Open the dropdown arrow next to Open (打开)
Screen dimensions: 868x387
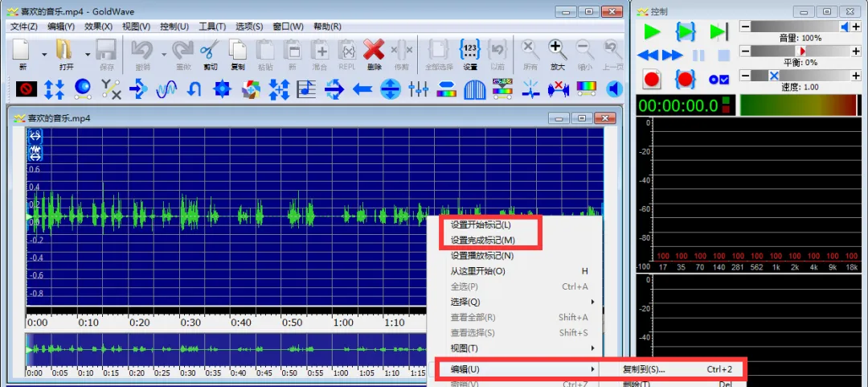88,55
